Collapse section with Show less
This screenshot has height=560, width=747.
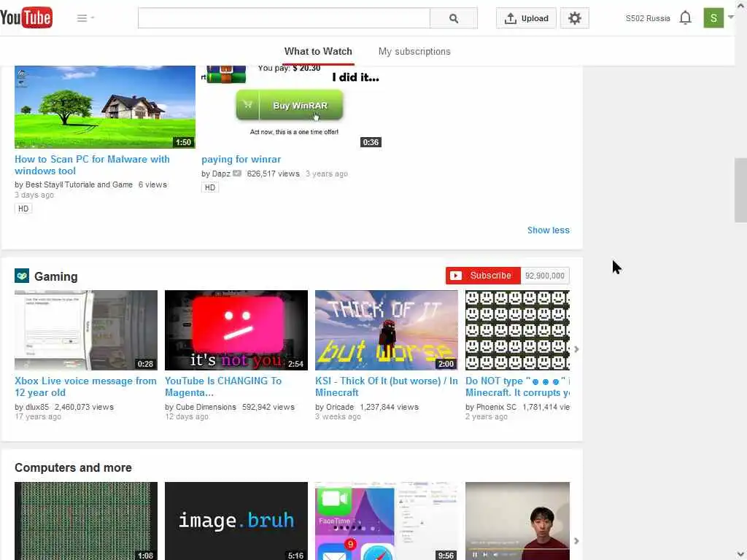click(x=549, y=230)
